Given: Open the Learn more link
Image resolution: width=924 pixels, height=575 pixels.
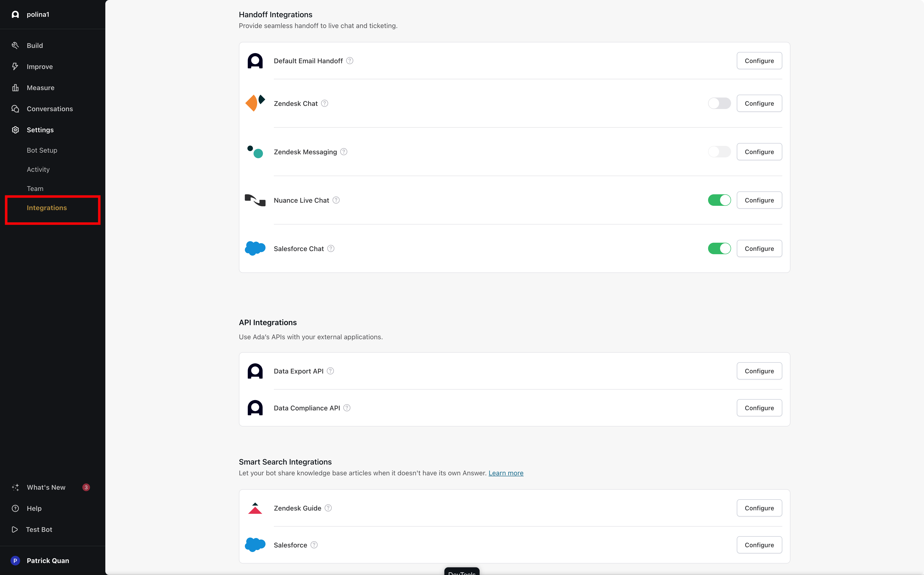Looking at the screenshot, I should click(506, 473).
